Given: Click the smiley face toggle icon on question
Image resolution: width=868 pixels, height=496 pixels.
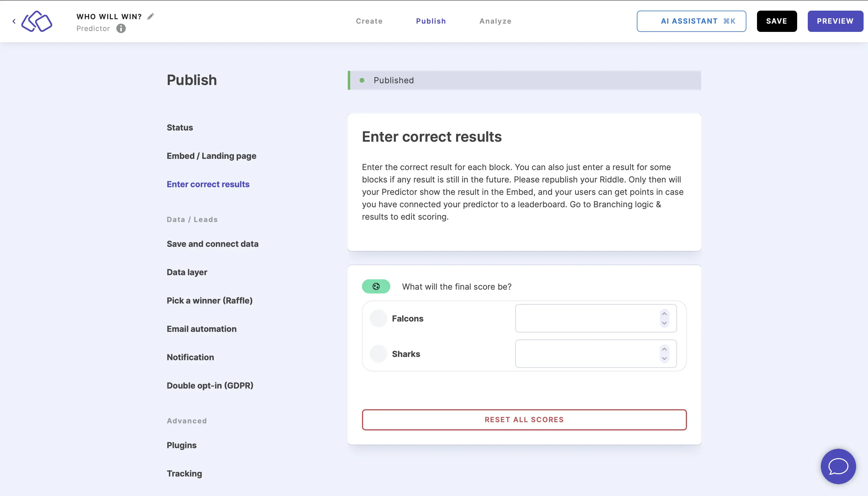Looking at the screenshot, I should pyautogui.click(x=376, y=287).
